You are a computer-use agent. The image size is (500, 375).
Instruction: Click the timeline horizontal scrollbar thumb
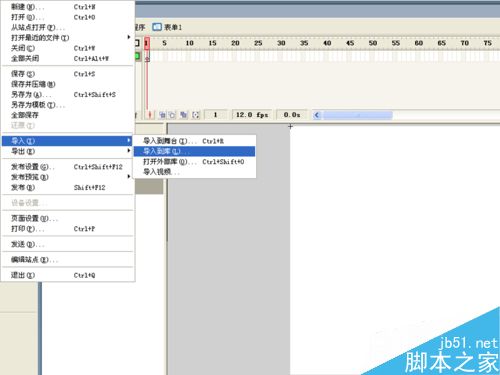tap(358, 115)
